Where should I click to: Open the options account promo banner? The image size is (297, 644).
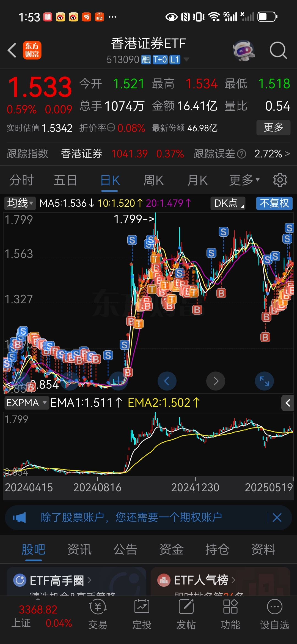point(148,518)
